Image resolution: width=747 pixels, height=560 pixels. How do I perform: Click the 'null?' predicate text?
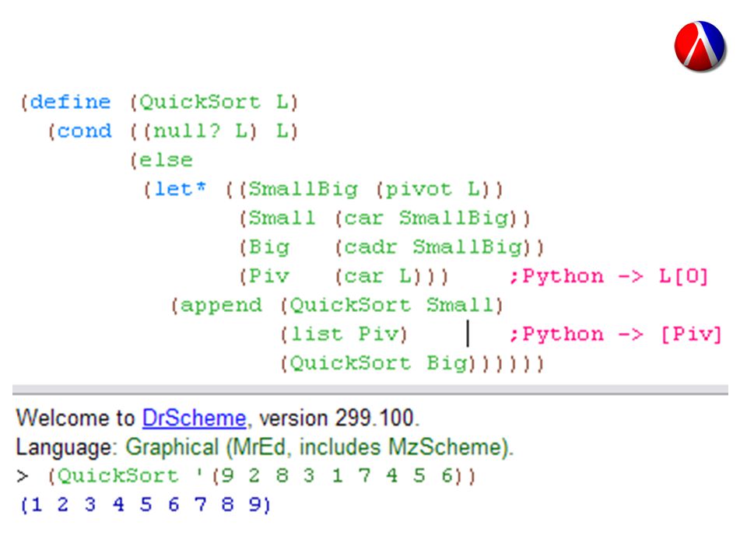187,131
